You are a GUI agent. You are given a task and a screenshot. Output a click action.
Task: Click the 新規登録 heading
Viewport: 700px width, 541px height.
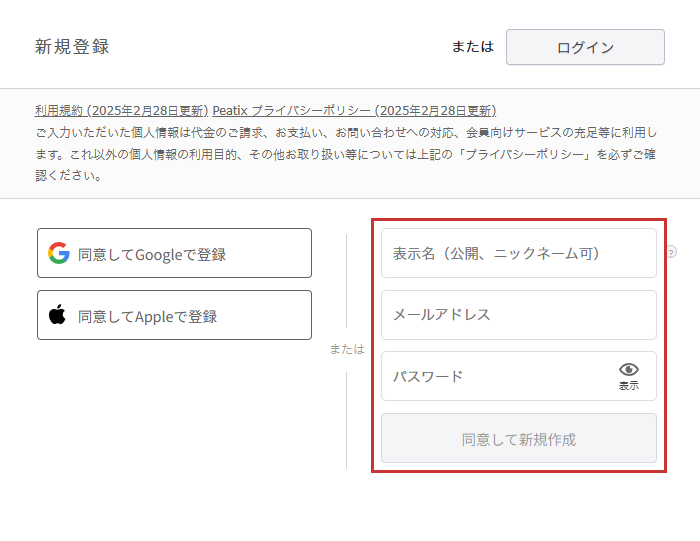(72, 47)
